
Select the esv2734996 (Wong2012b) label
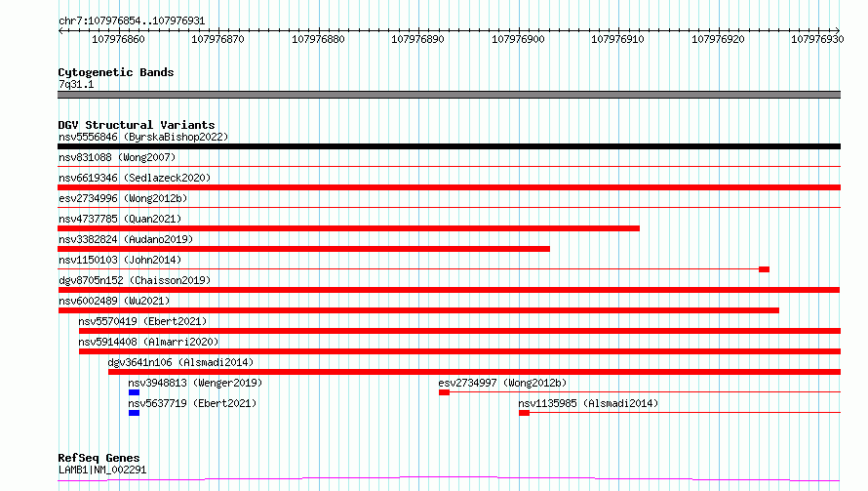[123, 198]
